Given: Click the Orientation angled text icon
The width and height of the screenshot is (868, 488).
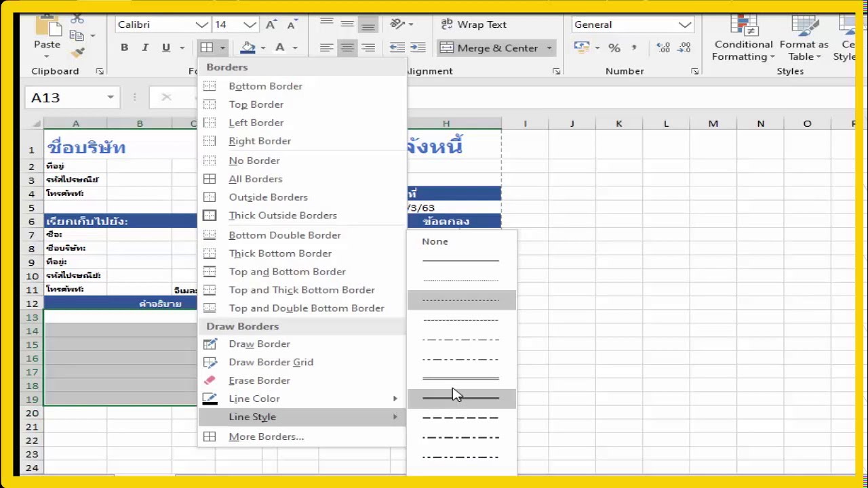Looking at the screenshot, I should [x=398, y=24].
